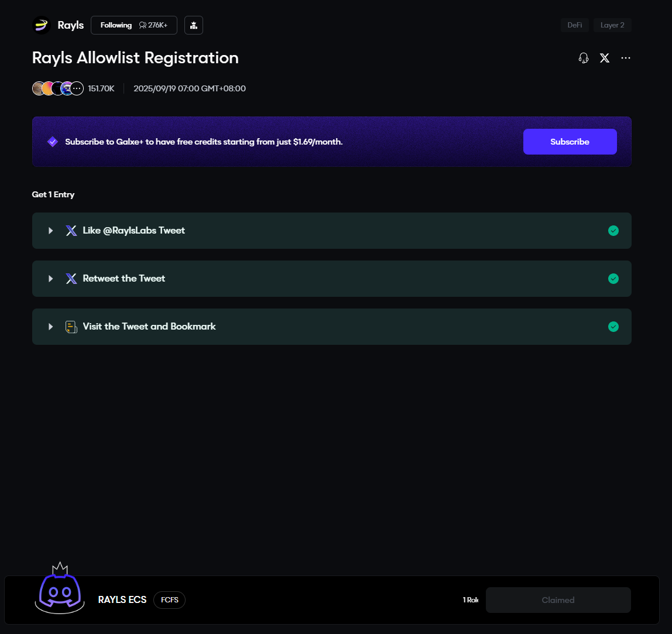Expand the Like @RaylsLabs Tweet task
The width and height of the screenshot is (672, 634).
(51, 231)
